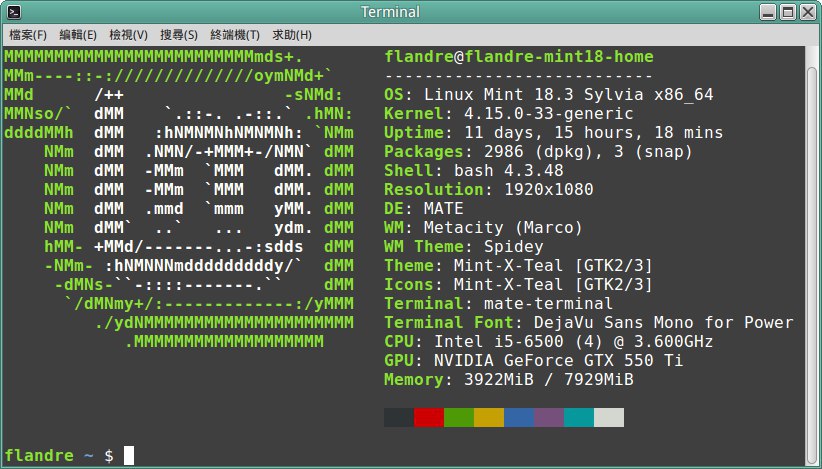Click the Theme line Mint-X-Teal [GTK2/3]
This screenshot has height=469, width=822.
[x=518, y=265]
